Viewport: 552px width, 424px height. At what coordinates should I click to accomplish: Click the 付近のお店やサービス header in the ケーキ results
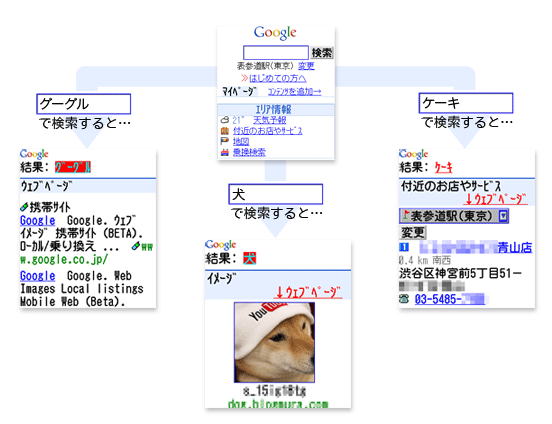(x=451, y=186)
